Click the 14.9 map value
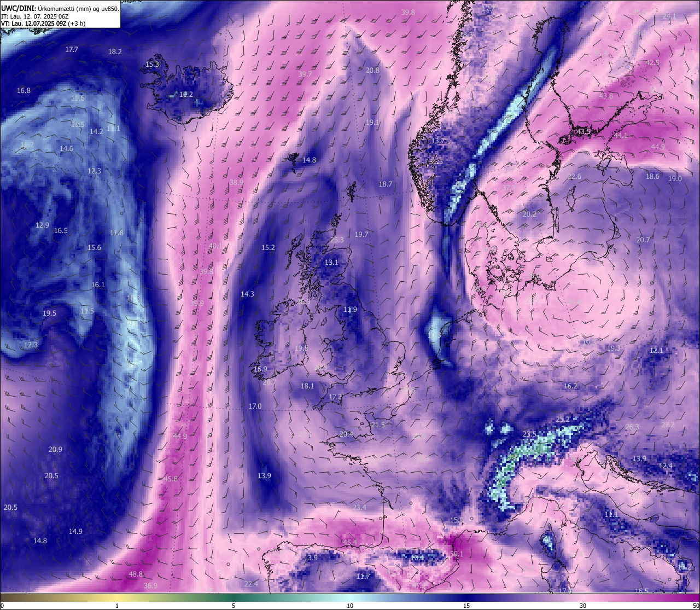Screen dimensions: 700x610 click(x=75, y=531)
